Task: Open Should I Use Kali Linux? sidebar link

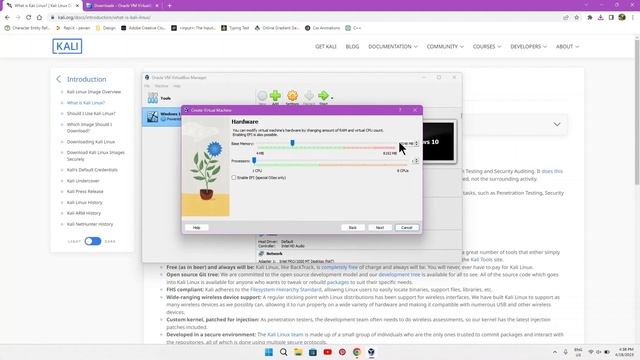Action: (x=91, y=113)
